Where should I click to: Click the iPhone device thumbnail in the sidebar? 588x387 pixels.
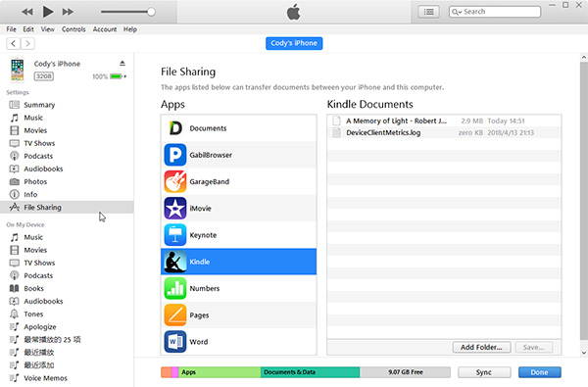coord(18,70)
